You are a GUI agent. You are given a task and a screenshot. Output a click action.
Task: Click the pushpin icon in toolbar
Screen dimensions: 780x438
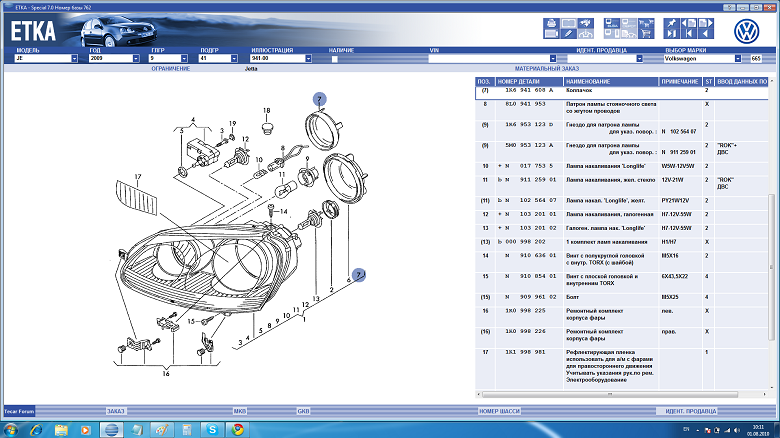pyautogui.click(x=672, y=23)
